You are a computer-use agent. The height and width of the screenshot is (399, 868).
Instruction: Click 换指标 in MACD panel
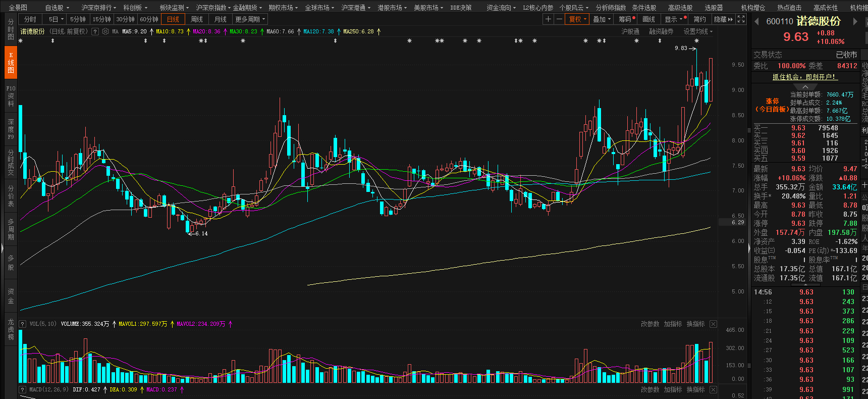[x=695, y=389]
